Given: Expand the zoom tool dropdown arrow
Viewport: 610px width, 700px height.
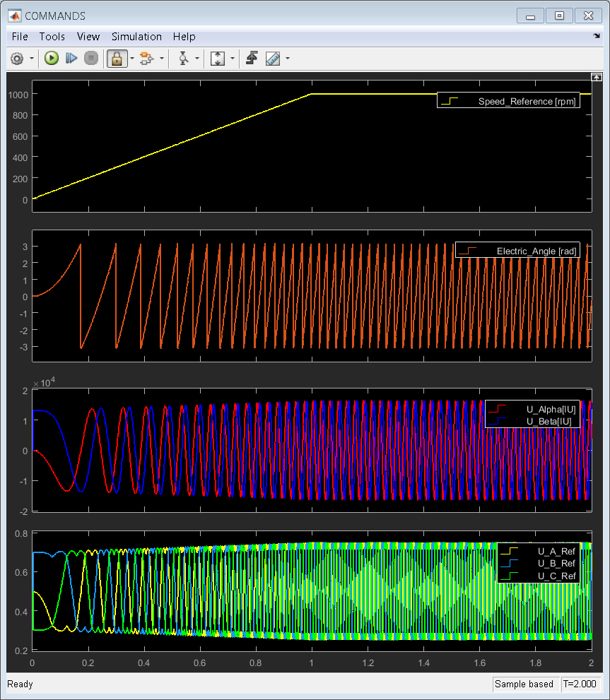Looking at the screenshot, I should point(197,59).
